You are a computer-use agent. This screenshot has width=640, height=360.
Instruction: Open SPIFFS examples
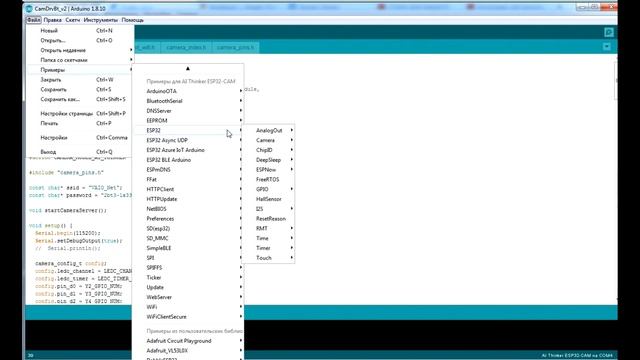[188, 267]
